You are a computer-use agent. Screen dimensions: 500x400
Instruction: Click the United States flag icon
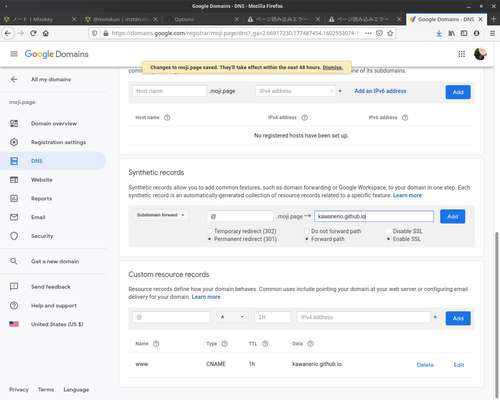(x=14, y=324)
